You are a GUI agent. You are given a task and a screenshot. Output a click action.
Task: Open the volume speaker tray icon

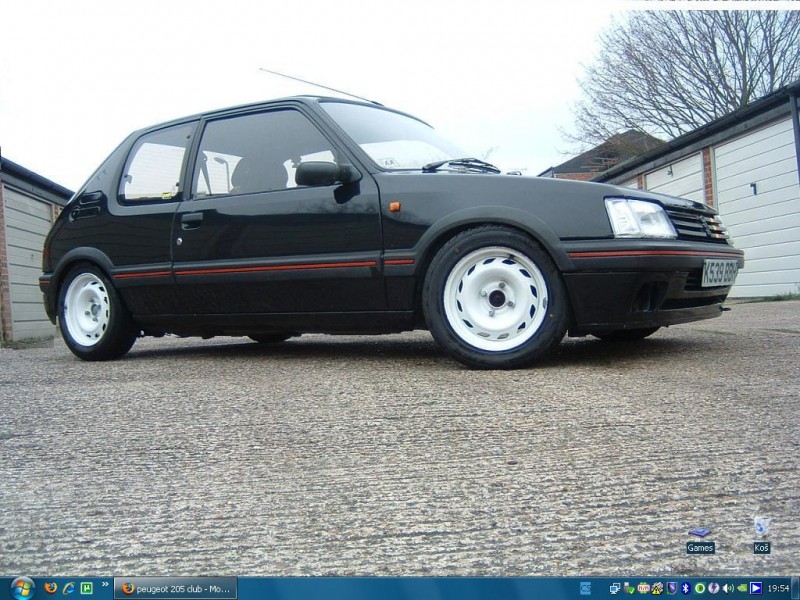728,588
